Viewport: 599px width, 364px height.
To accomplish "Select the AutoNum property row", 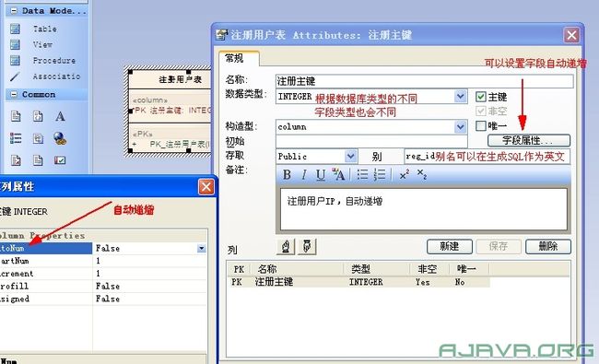I will (103, 248).
